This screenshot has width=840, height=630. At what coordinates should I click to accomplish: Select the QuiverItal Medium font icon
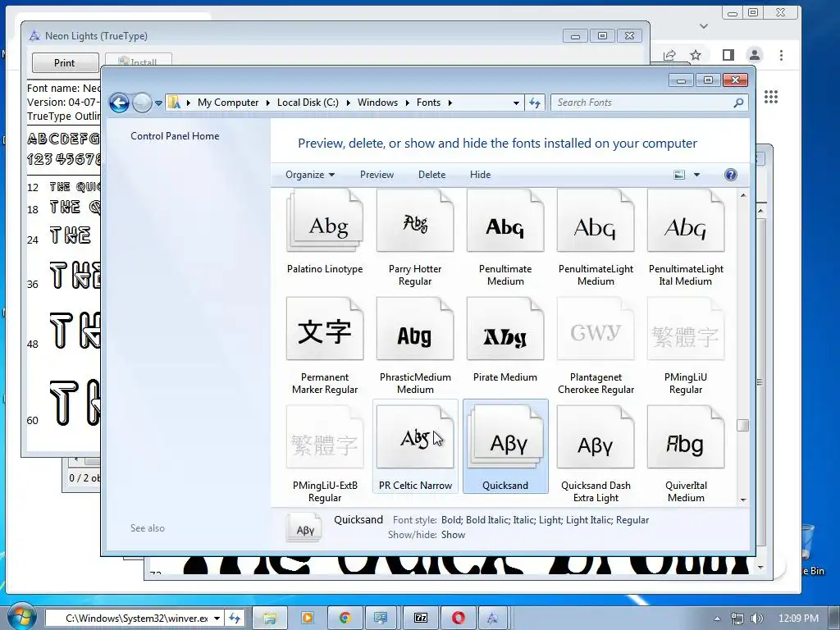point(686,437)
